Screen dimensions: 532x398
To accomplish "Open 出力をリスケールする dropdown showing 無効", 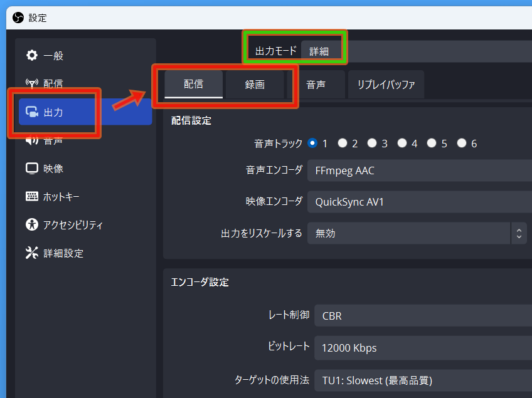I will 417,233.
